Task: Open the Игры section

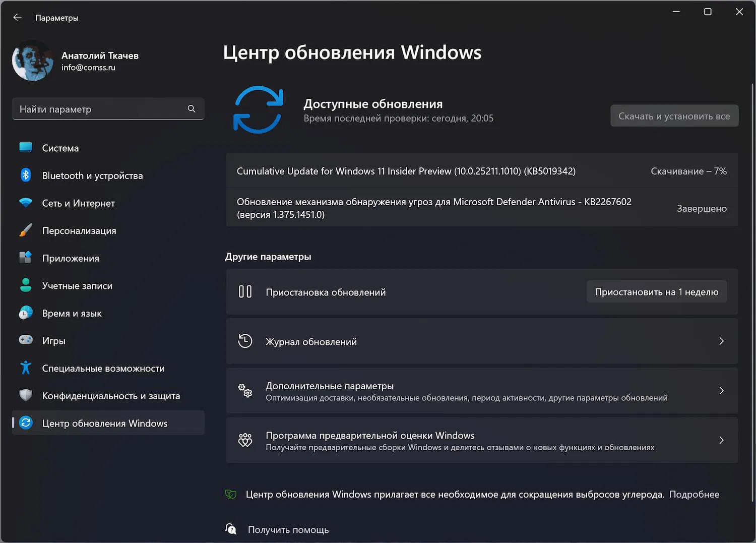Action: pos(108,340)
